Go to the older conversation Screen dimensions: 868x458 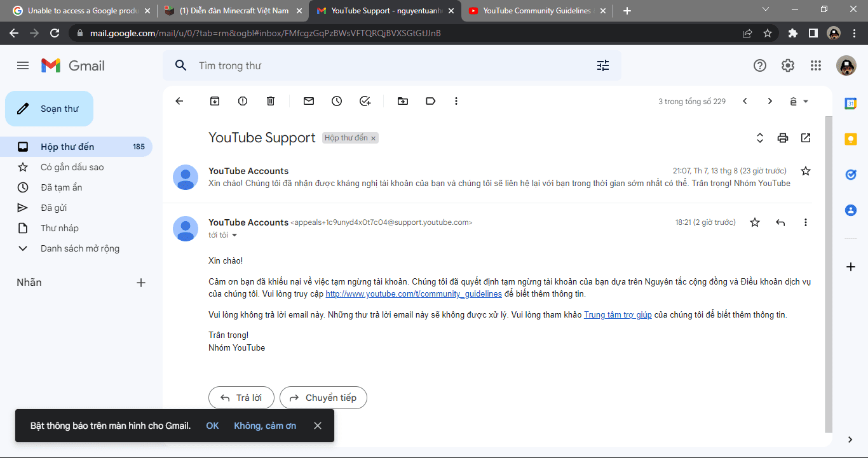[x=770, y=101]
